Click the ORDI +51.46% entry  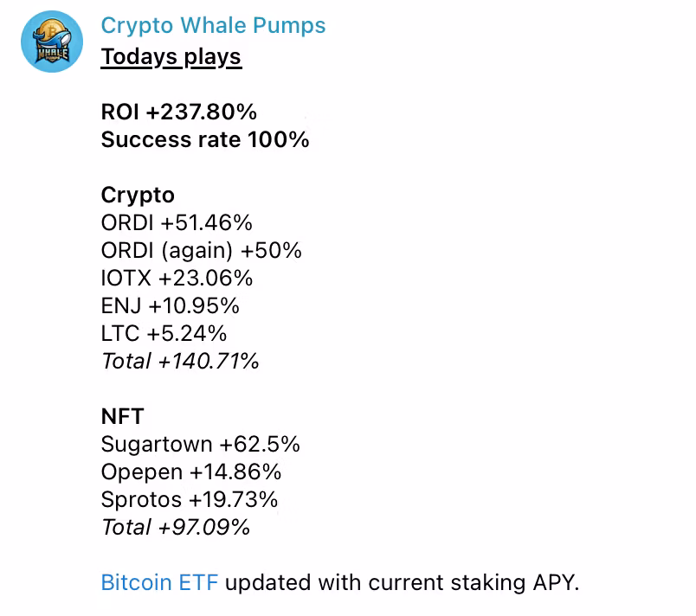[x=177, y=222]
